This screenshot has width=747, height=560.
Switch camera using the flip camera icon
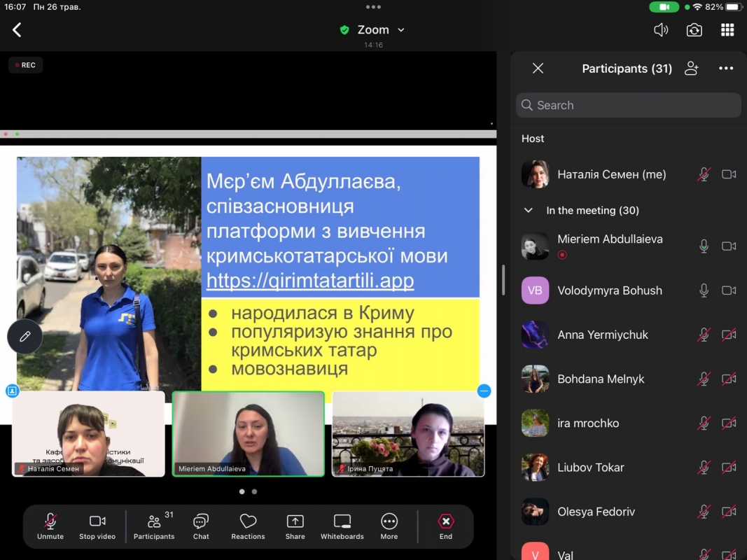694,30
